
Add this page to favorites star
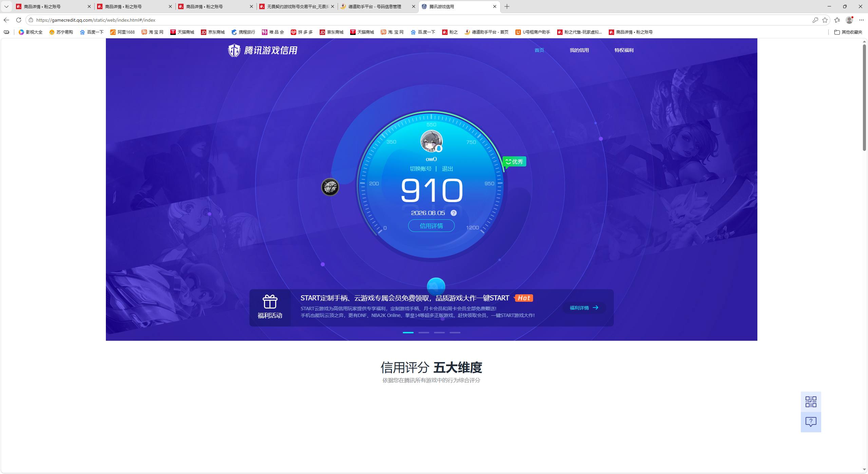tap(825, 20)
